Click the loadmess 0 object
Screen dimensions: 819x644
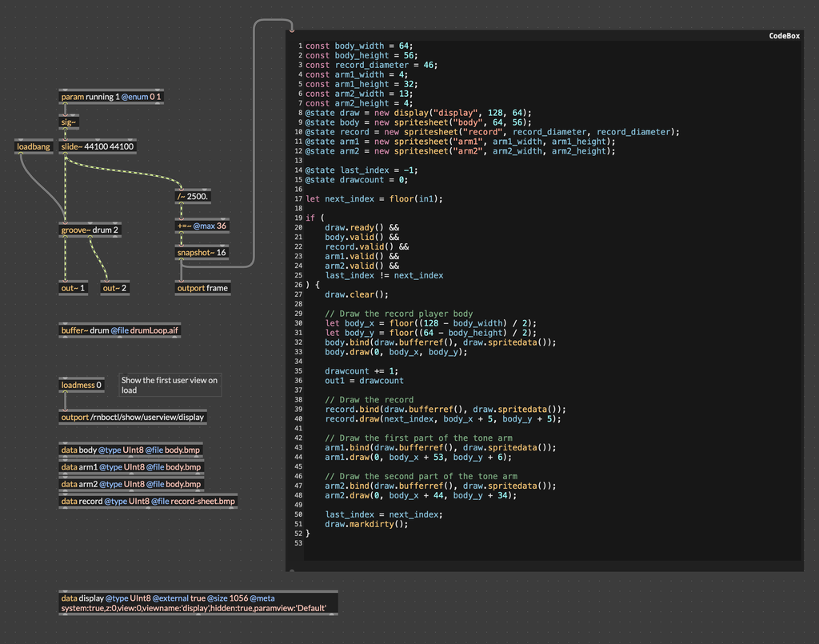pos(82,385)
